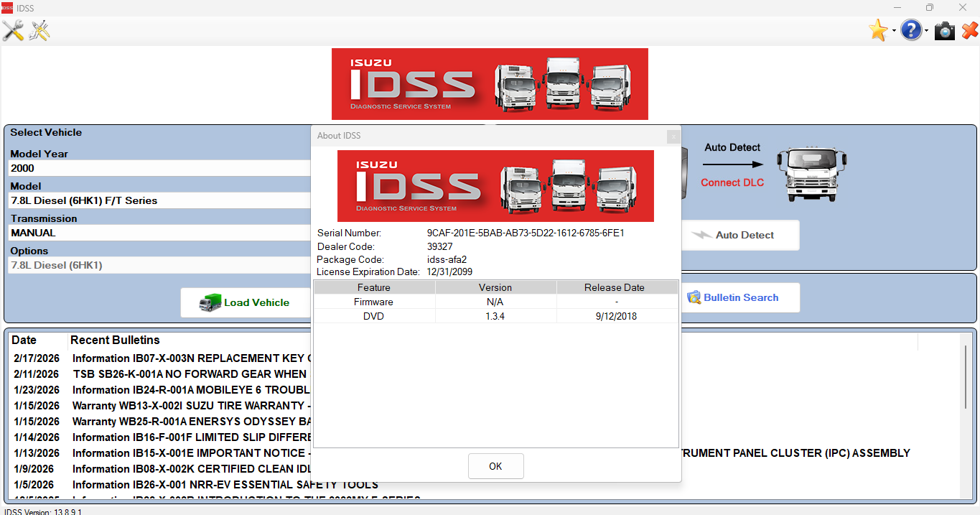Open bulletin WB13-X-002I SUZU TIRE WARRANTY
This screenshot has height=515, width=980.
click(x=191, y=406)
